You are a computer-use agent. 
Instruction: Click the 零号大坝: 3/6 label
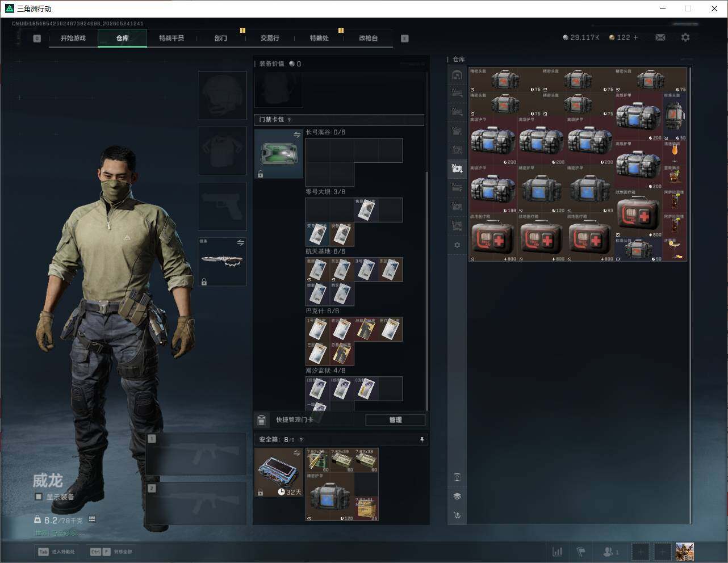point(325,192)
